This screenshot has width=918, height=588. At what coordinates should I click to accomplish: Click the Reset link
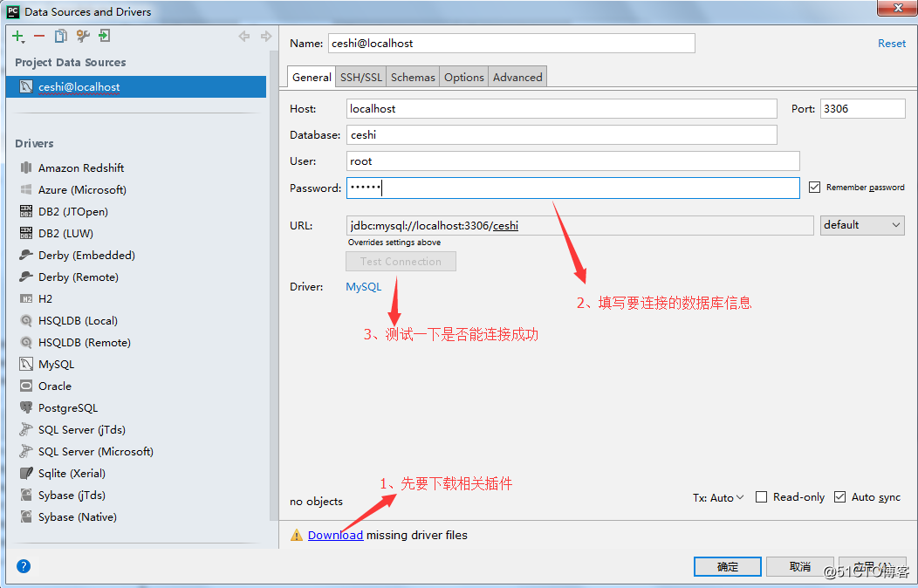(x=892, y=44)
